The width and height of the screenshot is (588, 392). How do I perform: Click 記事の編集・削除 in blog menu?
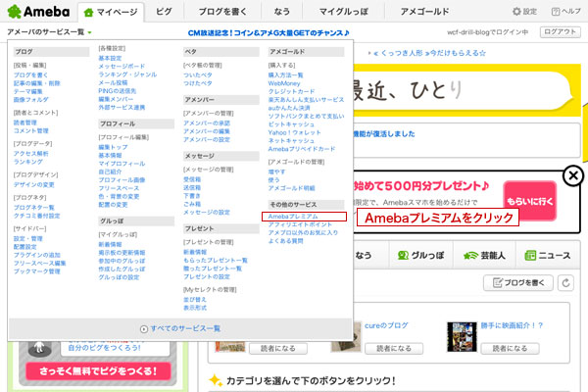click(37, 83)
